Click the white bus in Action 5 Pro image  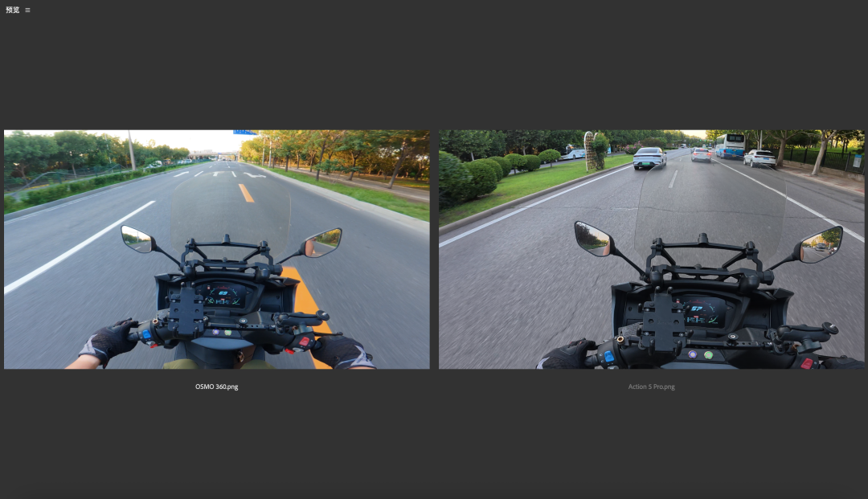[x=730, y=145]
